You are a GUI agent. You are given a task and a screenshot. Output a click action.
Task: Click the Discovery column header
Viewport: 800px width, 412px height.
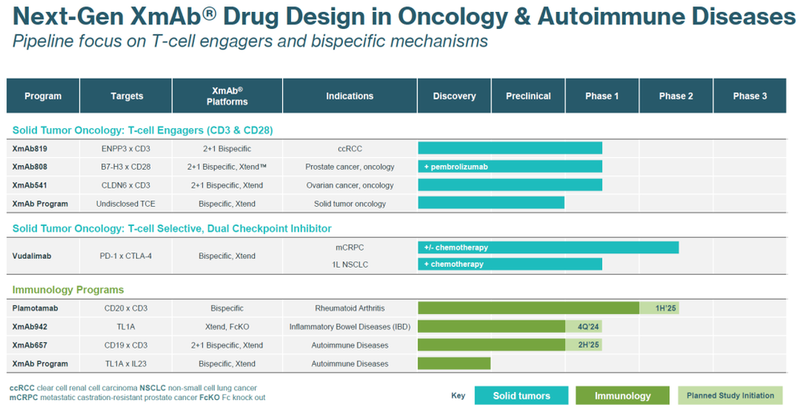pyautogui.click(x=454, y=96)
